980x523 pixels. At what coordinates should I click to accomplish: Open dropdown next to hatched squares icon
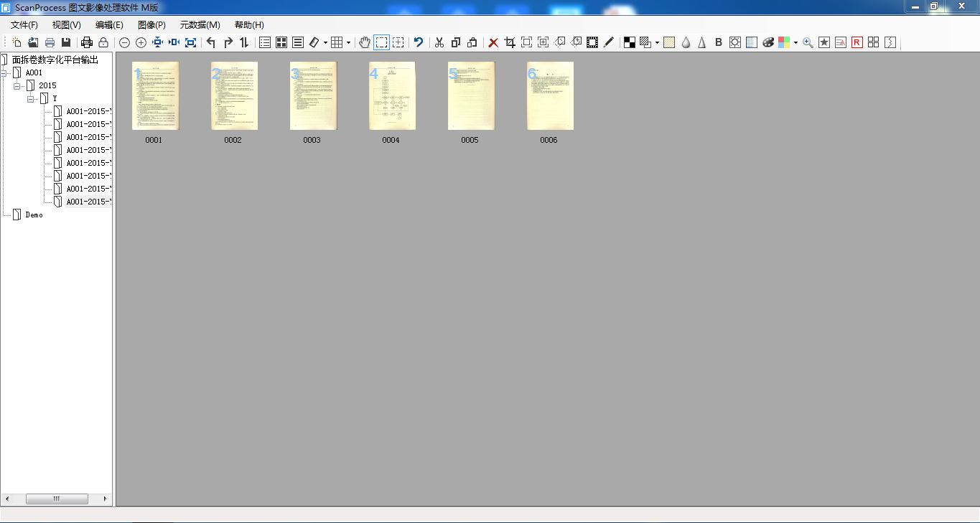[x=657, y=43]
